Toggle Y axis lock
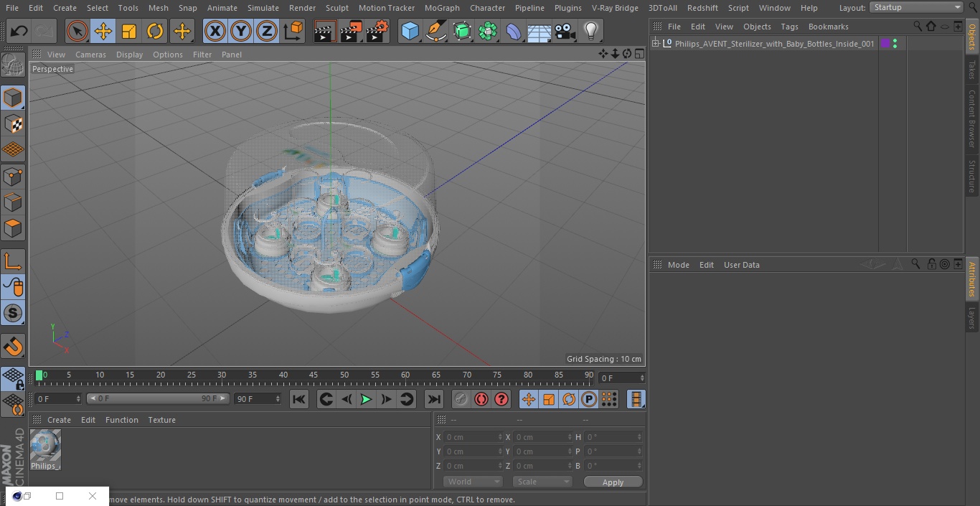 click(x=241, y=31)
